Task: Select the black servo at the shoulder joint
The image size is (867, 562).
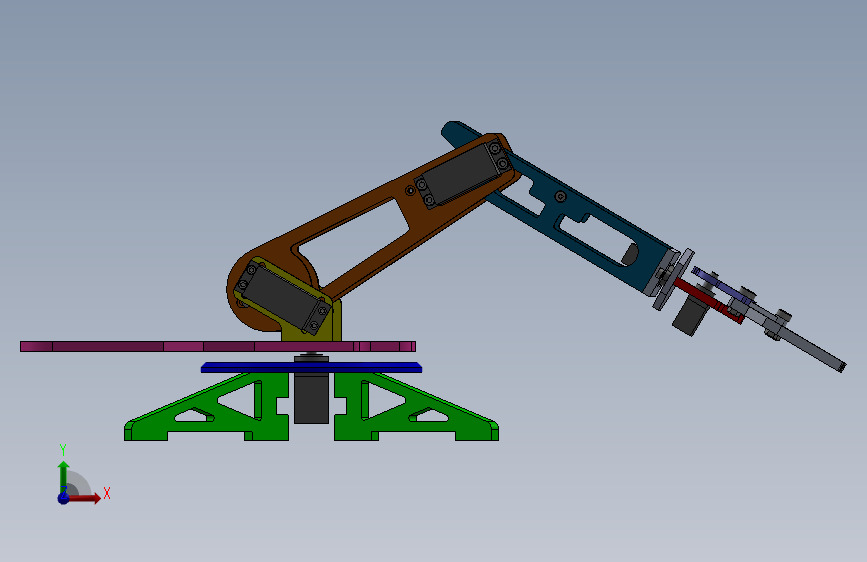Action: [x=284, y=297]
